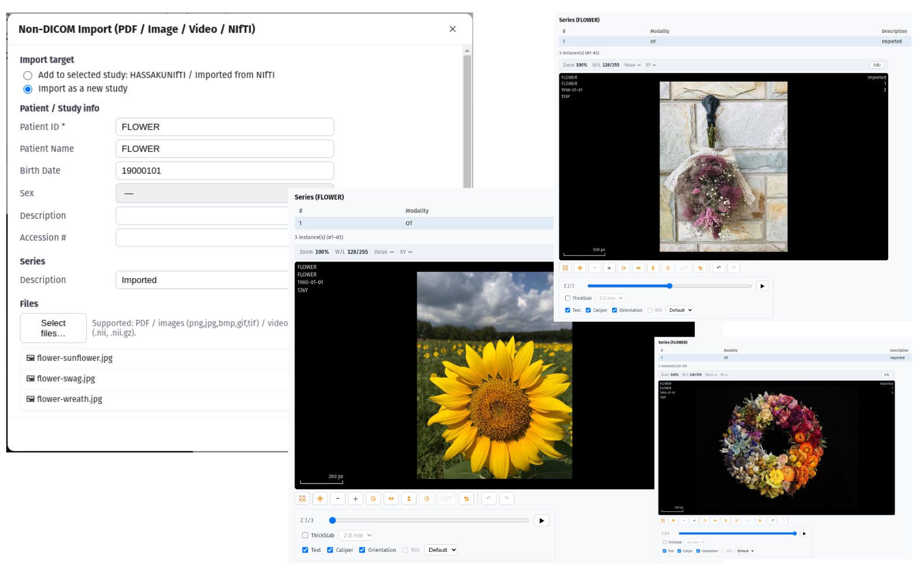Zoom in with plus in the Z 2/3 viewer
This screenshot has height=575, width=924.
click(x=609, y=268)
